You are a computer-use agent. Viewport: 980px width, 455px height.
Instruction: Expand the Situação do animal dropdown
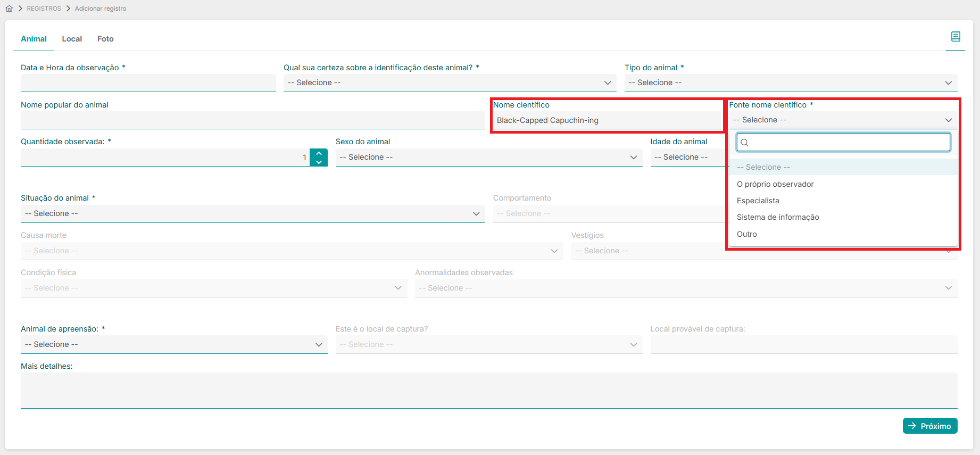click(x=252, y=214)
